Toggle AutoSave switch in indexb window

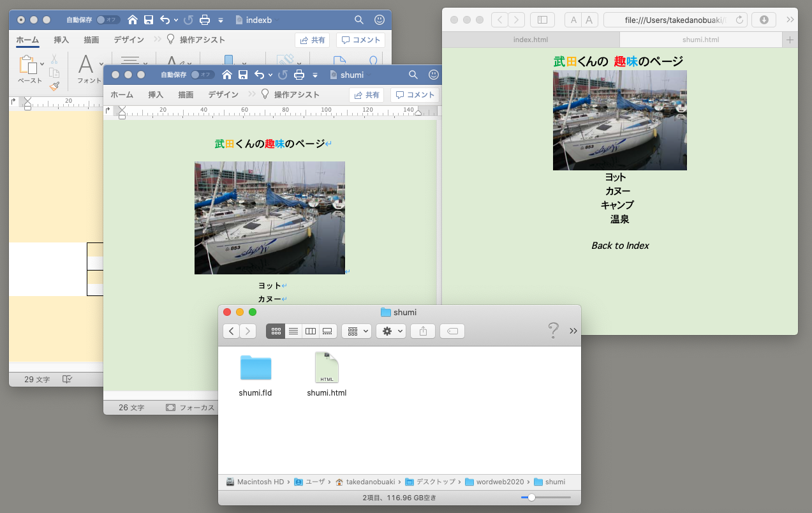108,20
